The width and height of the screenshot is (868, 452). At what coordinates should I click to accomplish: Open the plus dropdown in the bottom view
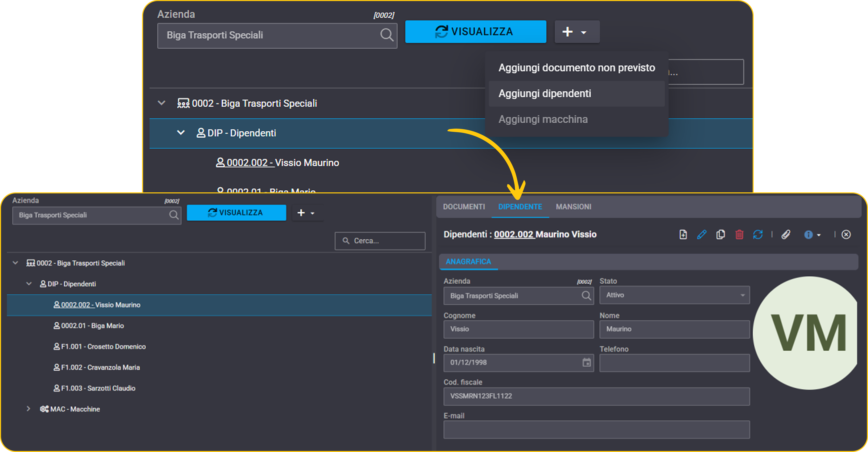point(308,213)
